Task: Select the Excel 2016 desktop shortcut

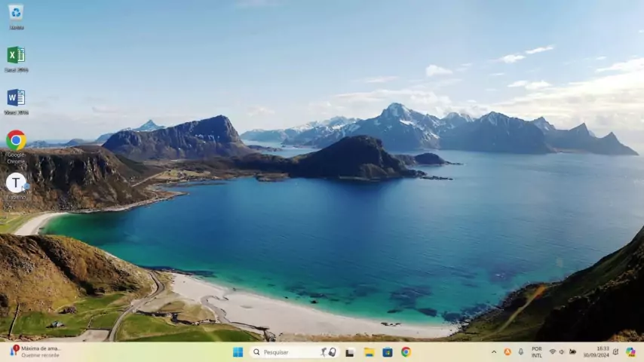Action: (16, 55)
